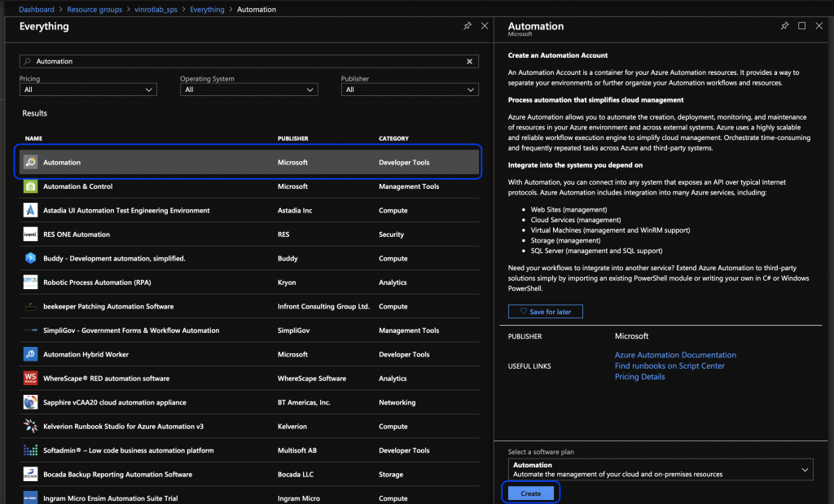The height and width of the screenshot is (504, 834).
Task: Open Azure Automation Documentation link
Action: (674, 354)
